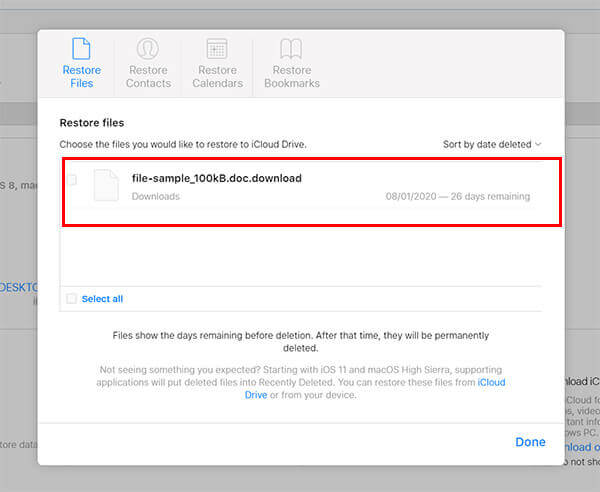The image size is (600, 492).
Task: Switch to the Restore Contacts tab label
Action: (148, 77)
